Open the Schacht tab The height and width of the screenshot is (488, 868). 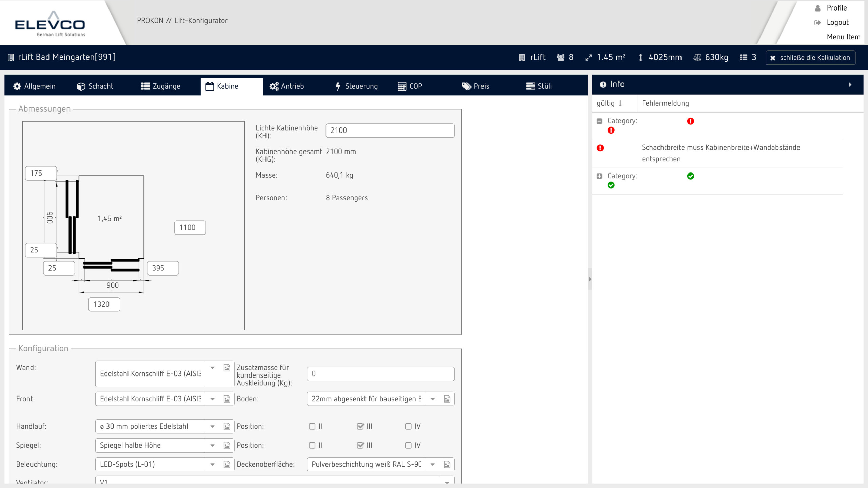click(95, 86)
